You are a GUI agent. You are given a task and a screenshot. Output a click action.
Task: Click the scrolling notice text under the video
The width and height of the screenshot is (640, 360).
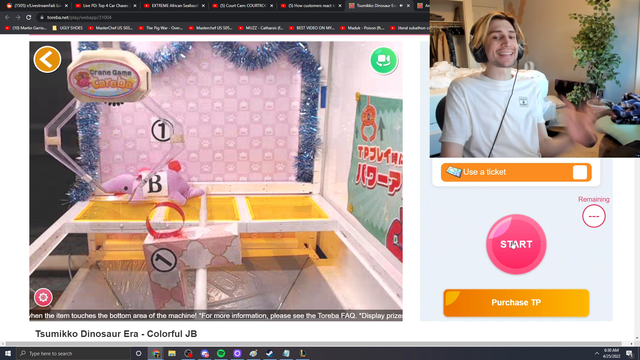tap(216, 316)
